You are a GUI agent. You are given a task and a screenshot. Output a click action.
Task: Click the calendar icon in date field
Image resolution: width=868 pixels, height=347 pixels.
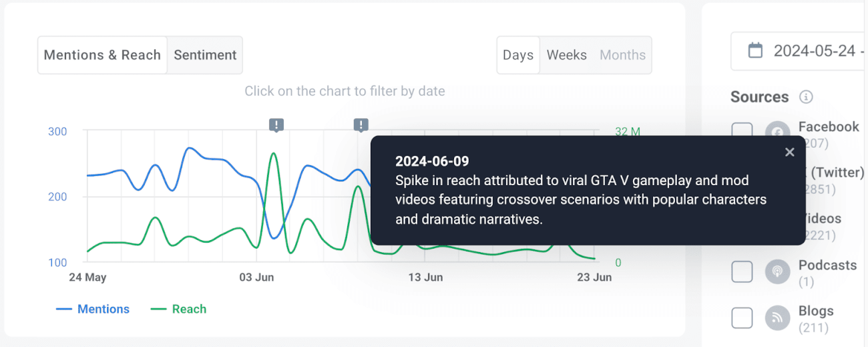[x=755, y=51]
